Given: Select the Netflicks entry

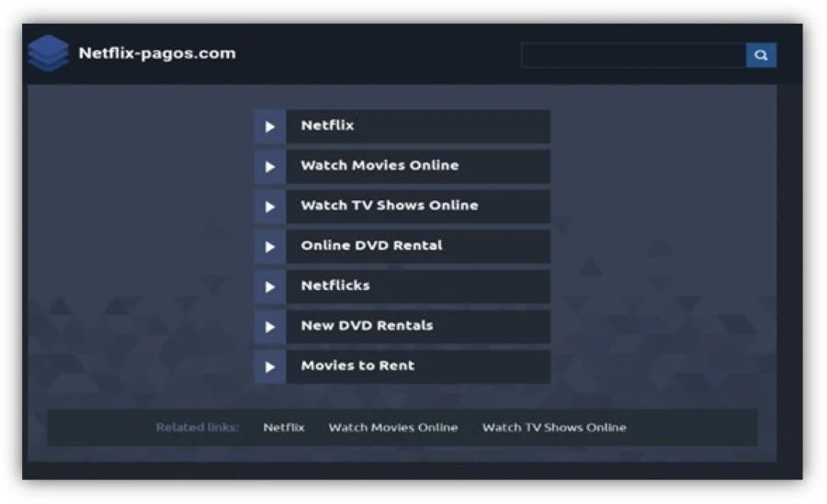Looking at the screenshot, I should (x=335, y=286).
